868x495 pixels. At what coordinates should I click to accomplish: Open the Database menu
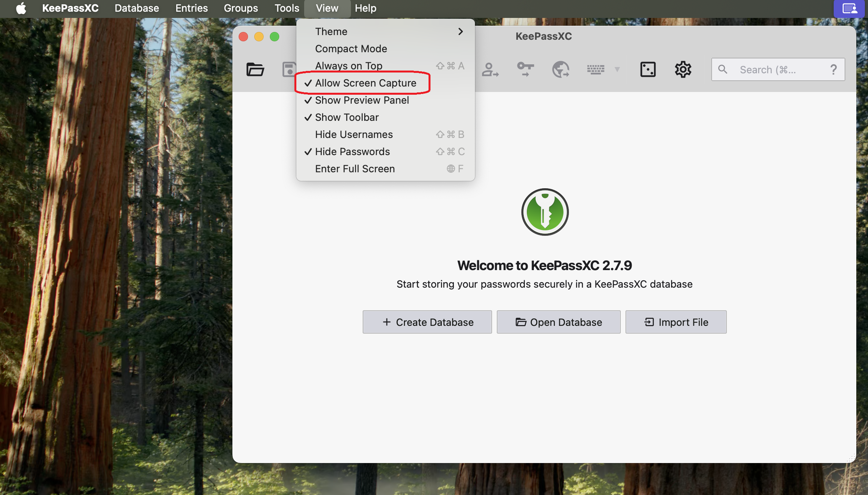pyautogui.click(x=137, y=8)
